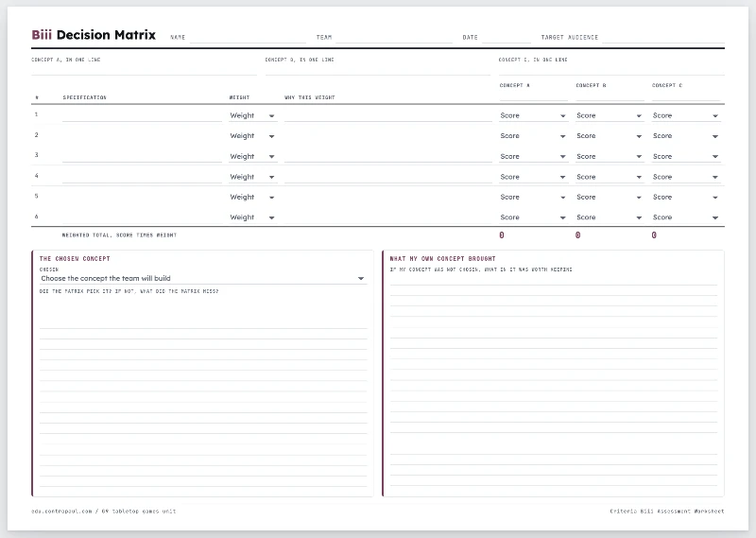Click the Name input field

point(248,38)
